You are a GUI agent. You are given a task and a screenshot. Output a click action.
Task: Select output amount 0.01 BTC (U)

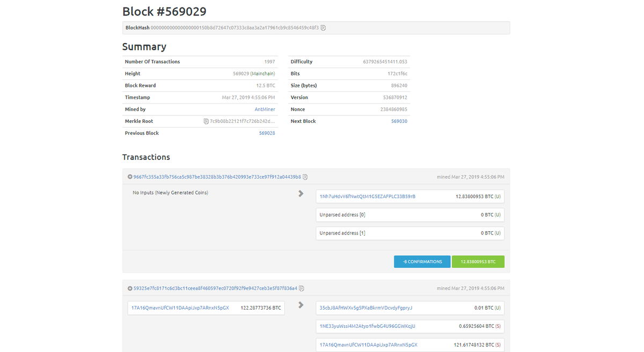point(487,308)
